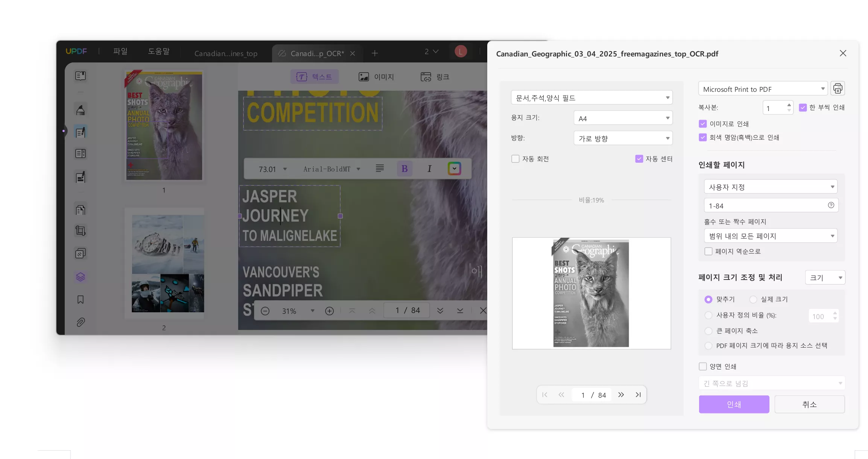Open the text color swatch picker
The height and width of the screenshot is (459, 868).
[x=454, y=169]
